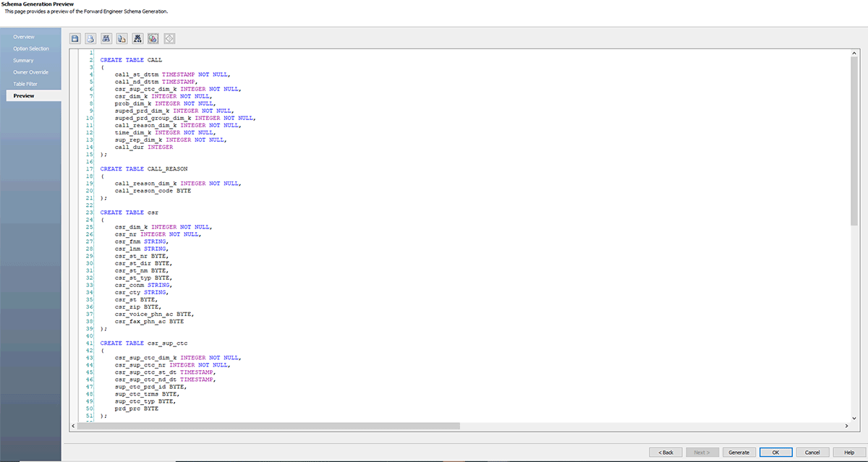Open the Overview page in sidebar

pyautogui.click(x=24, y=37)
